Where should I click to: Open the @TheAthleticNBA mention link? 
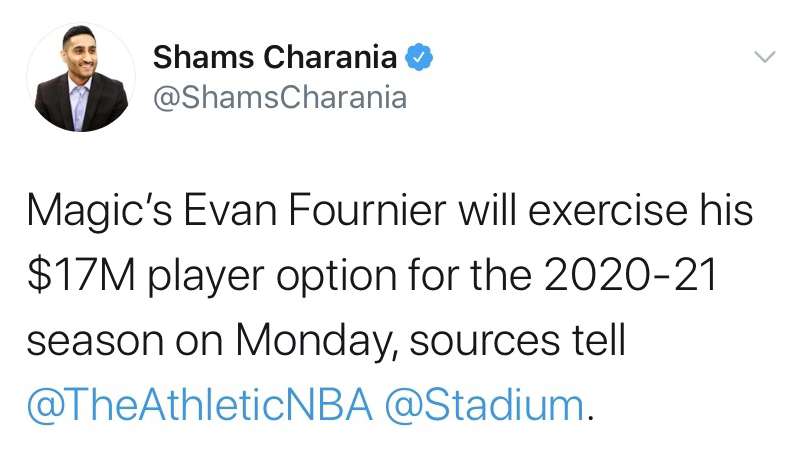pyautogui.click(x=200, y=405)
